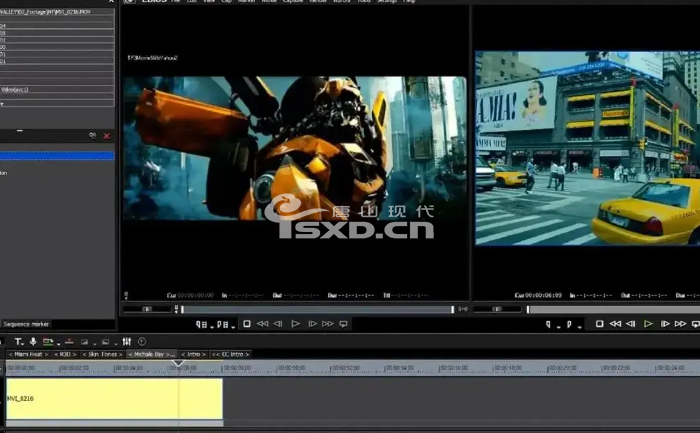
Task: Open the player Set Out dropdown arrow
Action: 233,327
